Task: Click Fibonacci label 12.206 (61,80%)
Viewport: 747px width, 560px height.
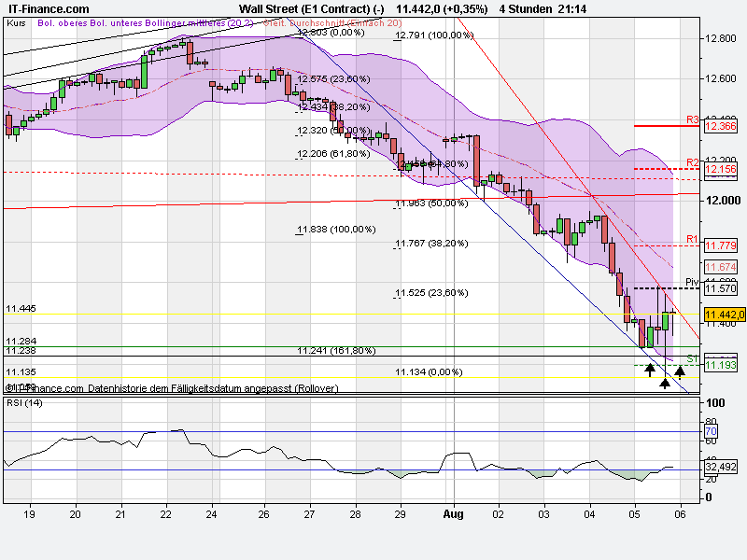Action: (333, 154)
